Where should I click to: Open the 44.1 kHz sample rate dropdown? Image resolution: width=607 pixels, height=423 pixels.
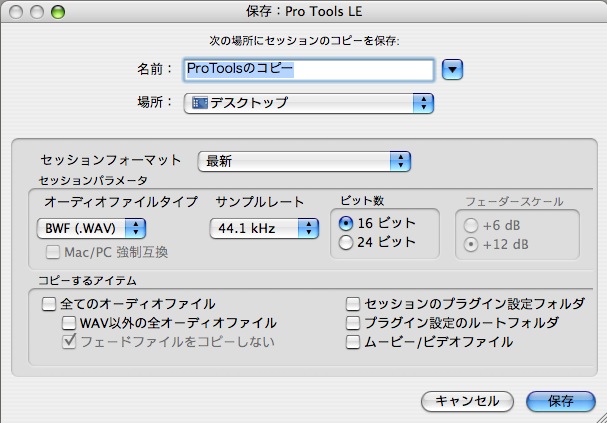[x=264, y=229]
